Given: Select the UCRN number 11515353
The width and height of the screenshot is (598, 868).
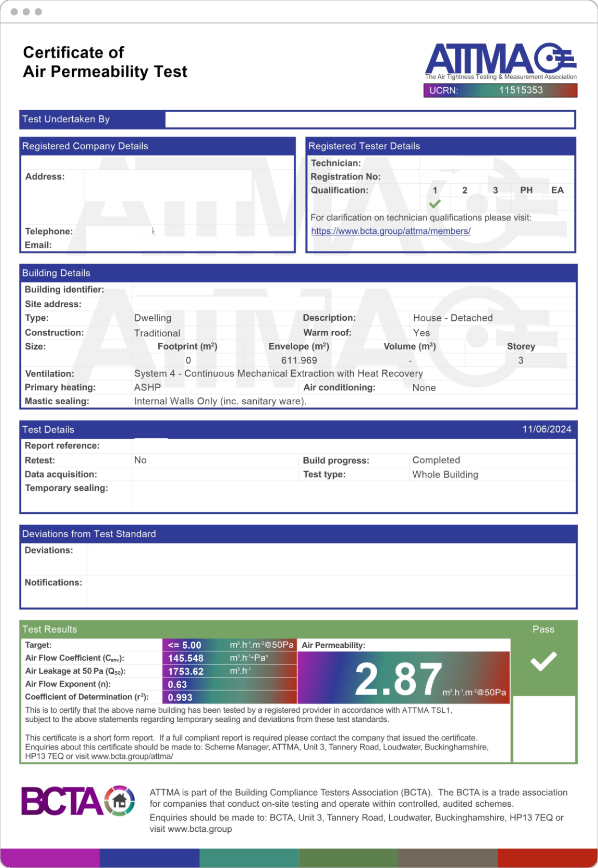Looking at the screenshot, I should 521,90.
